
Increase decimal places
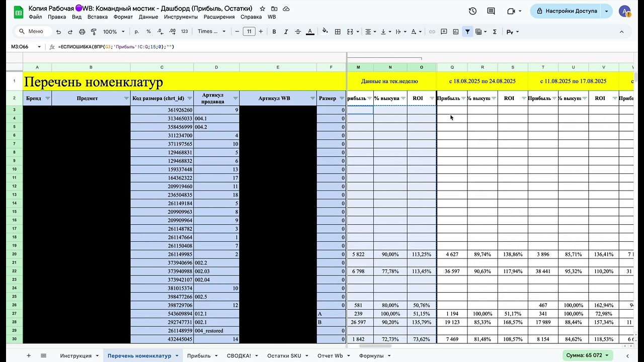(x=172, y=32)
